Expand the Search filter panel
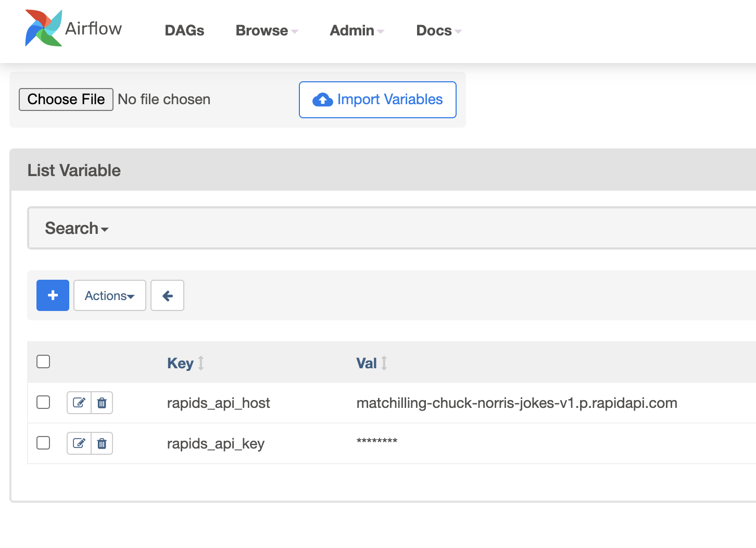Image resolution: width=756 pixels, height=548 pixels. 77,228
